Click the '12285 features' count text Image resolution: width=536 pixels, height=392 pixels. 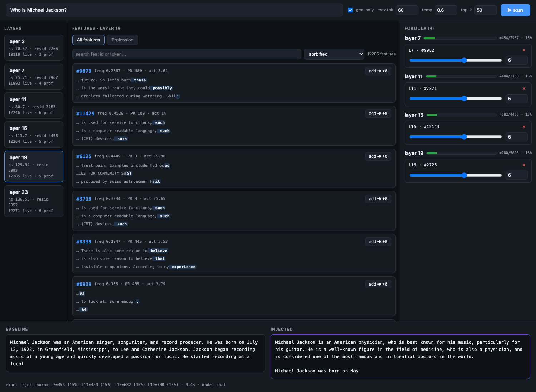[x=381, y=54]
